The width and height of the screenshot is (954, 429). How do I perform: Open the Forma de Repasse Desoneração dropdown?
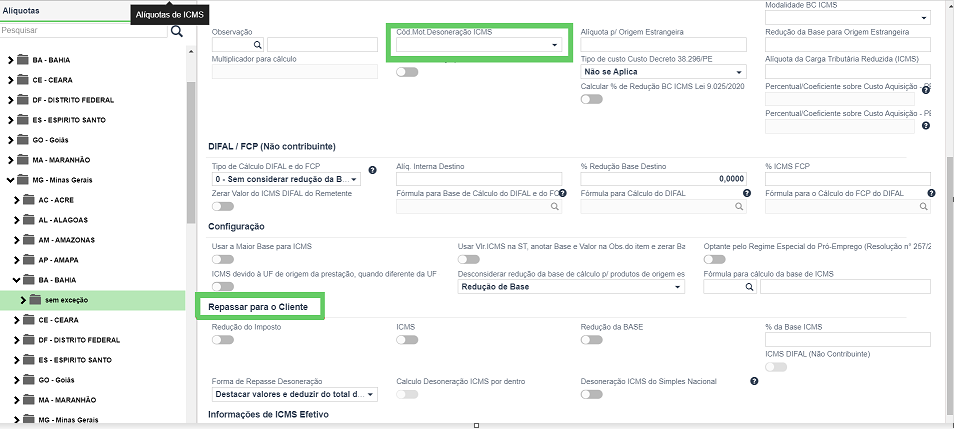tap(294, 394)
